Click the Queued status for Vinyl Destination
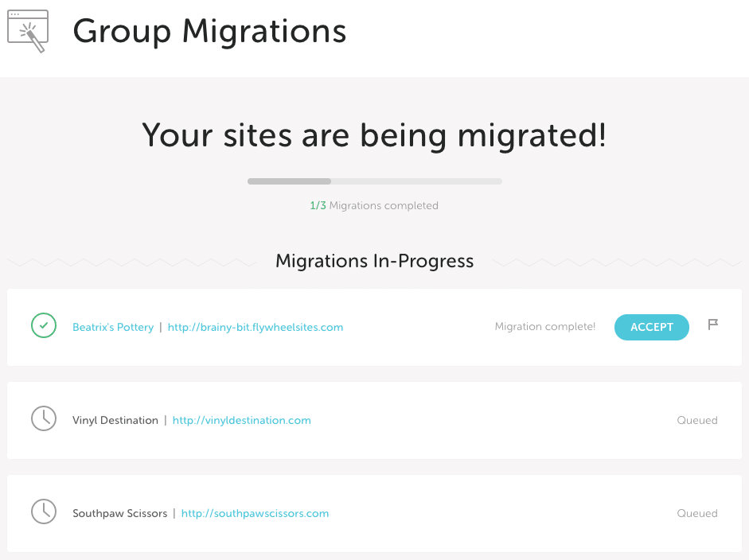749x560 pixels. [x=696, y=420]
